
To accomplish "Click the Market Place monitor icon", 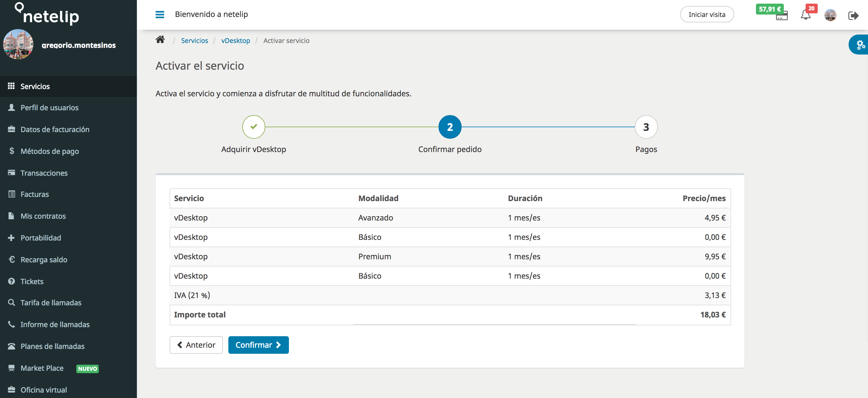I will 12,368.
